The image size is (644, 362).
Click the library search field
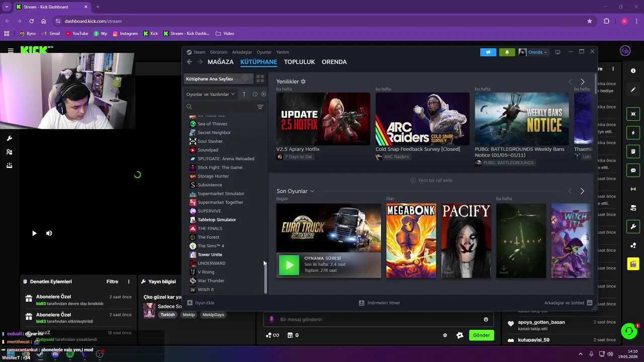(x=220, y=107)
